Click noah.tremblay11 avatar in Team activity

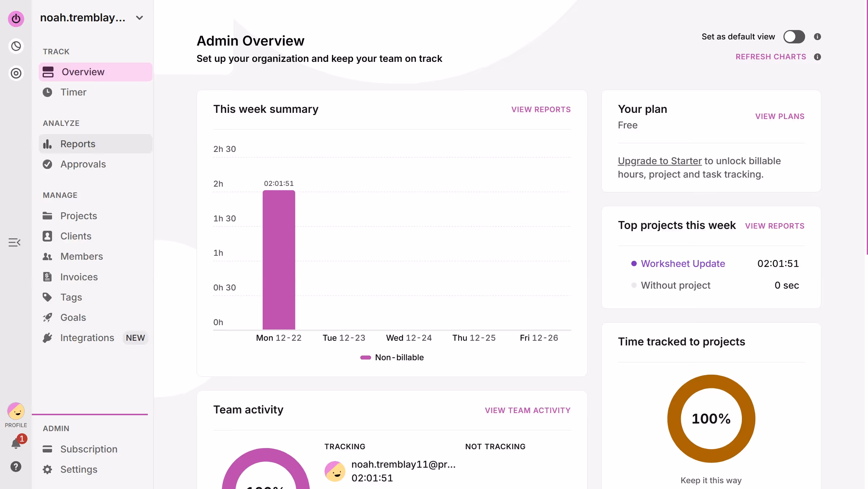pyautogui.click(x=335, y=471)
